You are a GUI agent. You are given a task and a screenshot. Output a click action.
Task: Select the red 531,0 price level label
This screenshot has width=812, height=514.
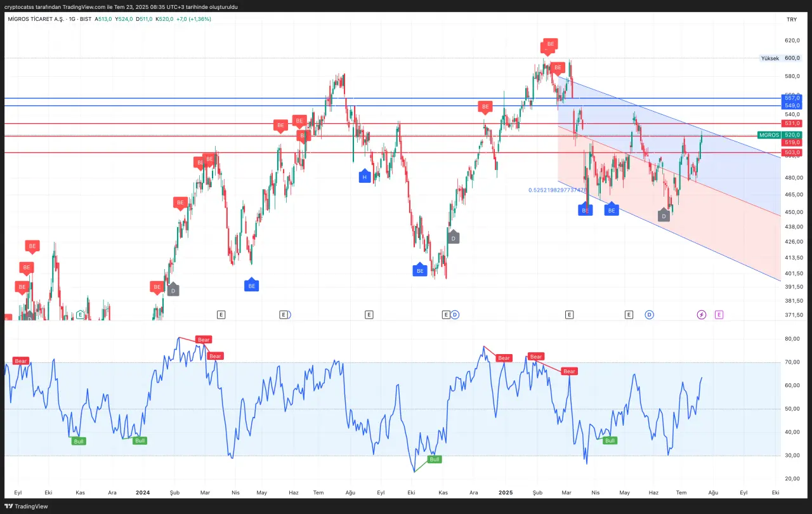click(792, 123)
